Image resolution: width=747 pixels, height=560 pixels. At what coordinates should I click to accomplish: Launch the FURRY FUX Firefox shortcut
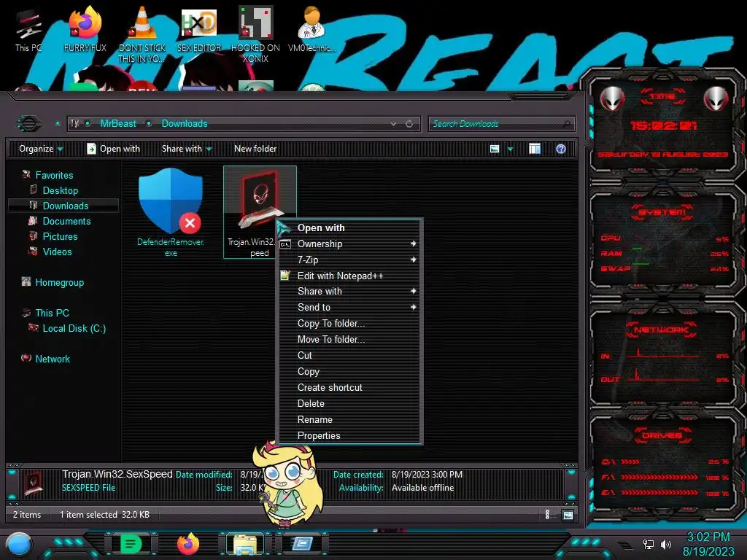point(85,29)
